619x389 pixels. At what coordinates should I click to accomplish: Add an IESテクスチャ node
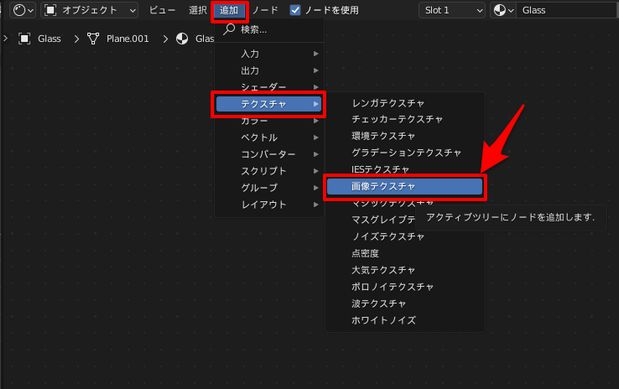[x=405, y=169]
